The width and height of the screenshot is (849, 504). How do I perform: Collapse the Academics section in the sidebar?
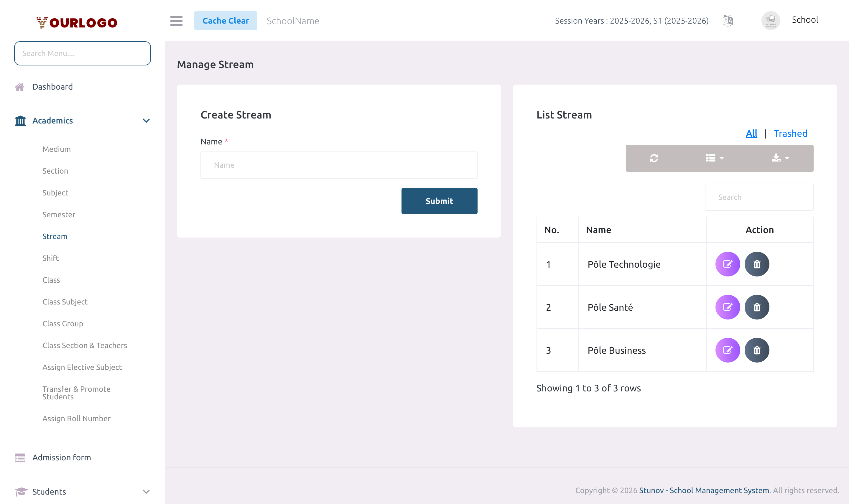147,121
